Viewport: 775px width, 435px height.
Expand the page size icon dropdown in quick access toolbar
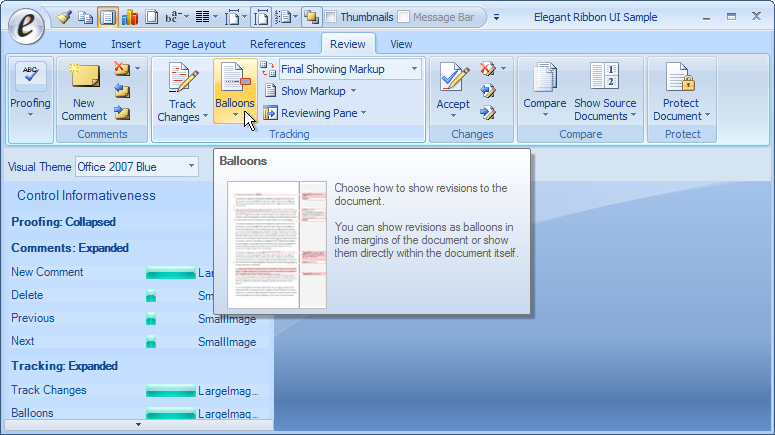pyautogui.click(x=245, y=17)
